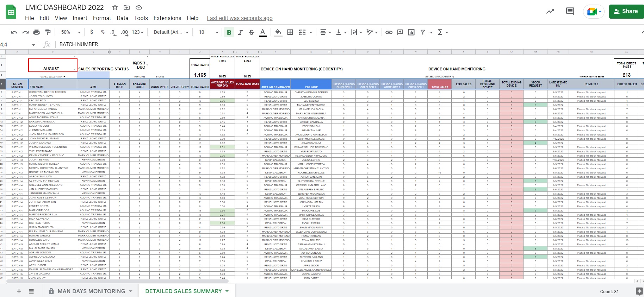This screenshot has height=297, width=644.
Task: Move document using the folder icon
Action: tap(127, 7)
